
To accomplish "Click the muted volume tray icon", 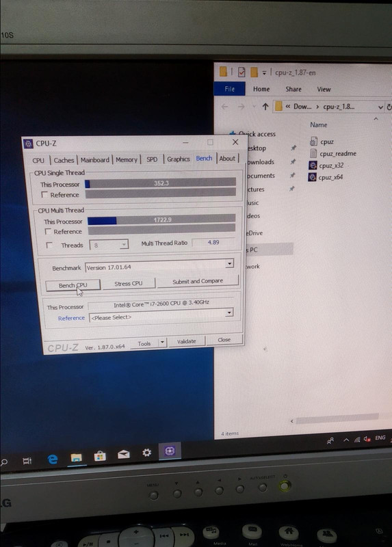I will [367, 439].
